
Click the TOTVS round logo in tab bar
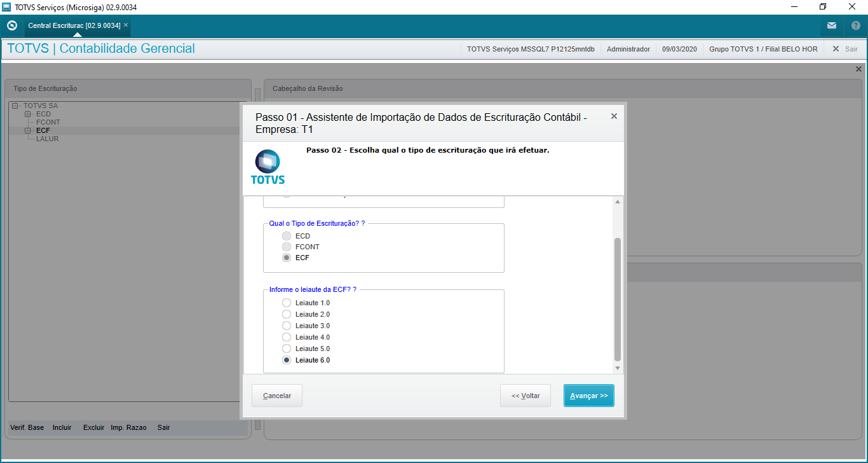click(x=12, y=25)
